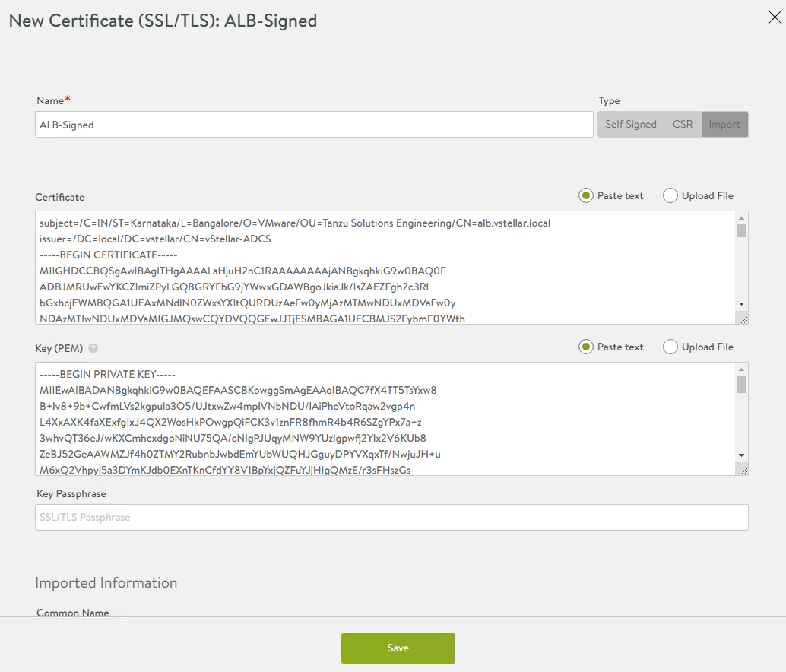Select Paste text for the Certificate

pyautogui.click(x=586, y=195)
